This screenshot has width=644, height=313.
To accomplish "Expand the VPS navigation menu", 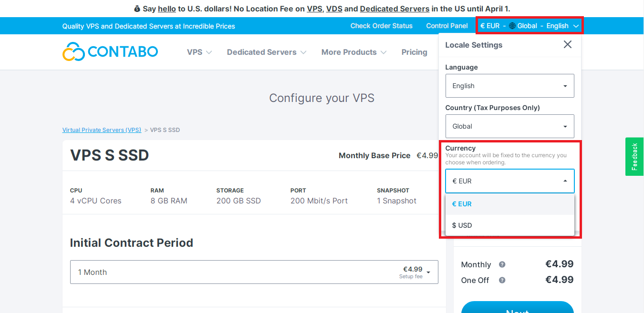I will pos(199,52).
